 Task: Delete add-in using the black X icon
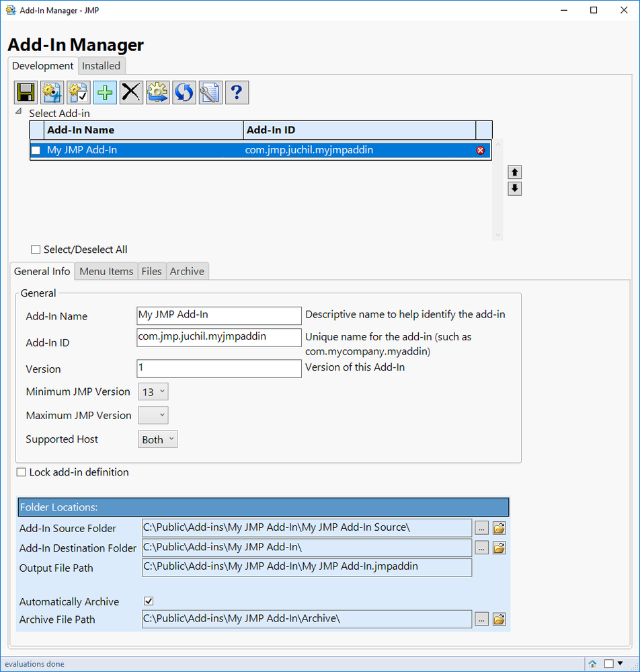click(x=131, y=92)
